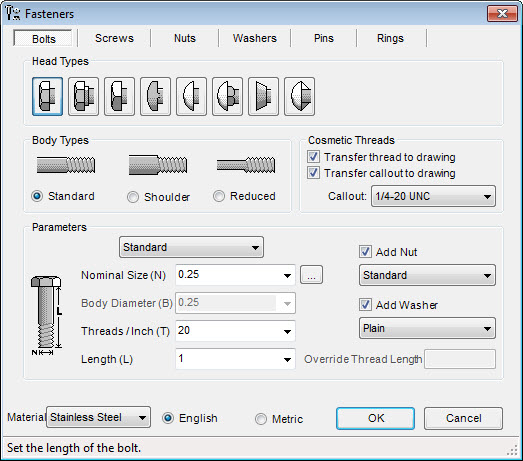Screen dimensions: 523x461
Task: Click the 'Body Types' group label
Action: click(60, 140)
